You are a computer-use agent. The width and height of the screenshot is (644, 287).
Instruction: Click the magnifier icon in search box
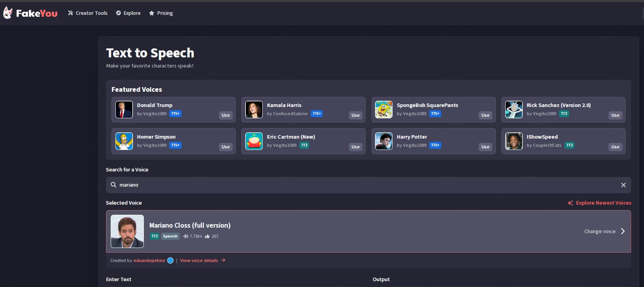(113, 185)
